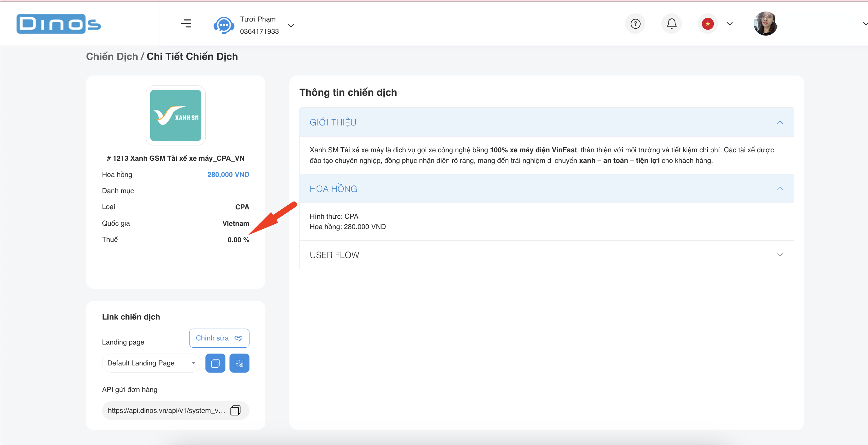
Task: Click the Xanh SM campaign logo
Action: 175,115
